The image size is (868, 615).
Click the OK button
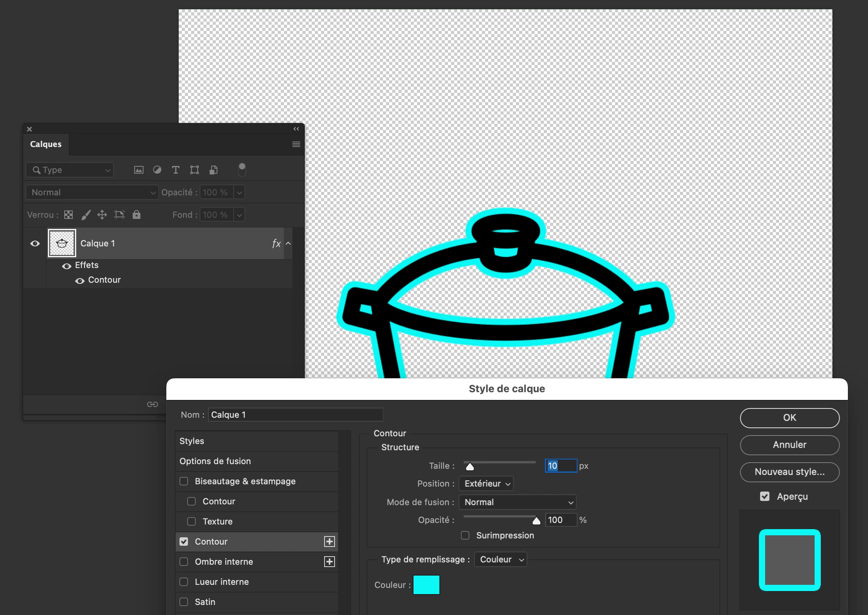(x=789, y=418)
